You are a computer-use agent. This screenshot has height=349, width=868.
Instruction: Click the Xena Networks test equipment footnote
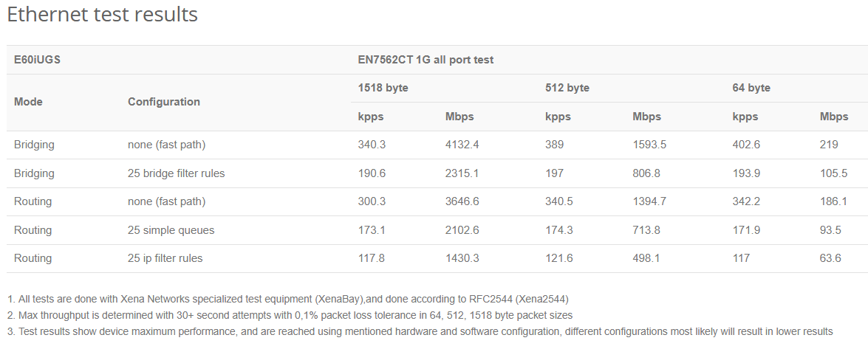click(x=288, y=299)
